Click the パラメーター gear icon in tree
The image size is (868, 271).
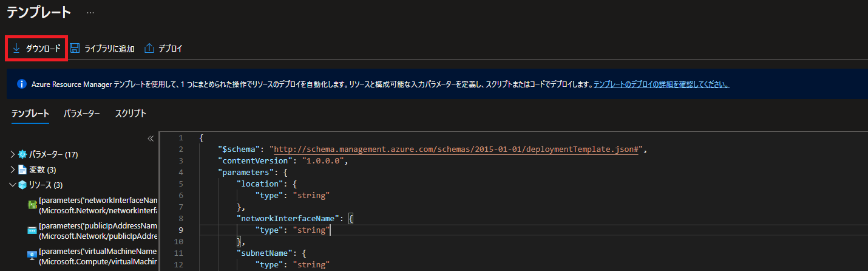22,154
